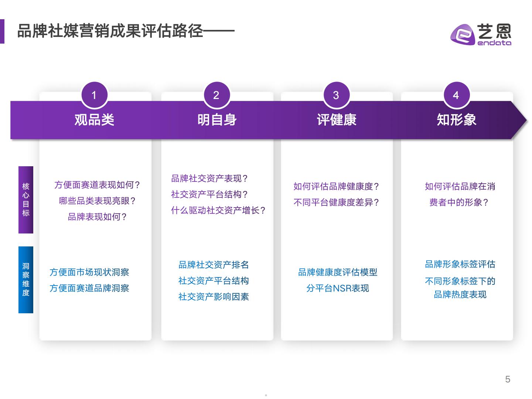This screenshot has width=532, height=399.
Task: Select the numbered circle 3 above 评健康
Action: (x=336, y=95)
